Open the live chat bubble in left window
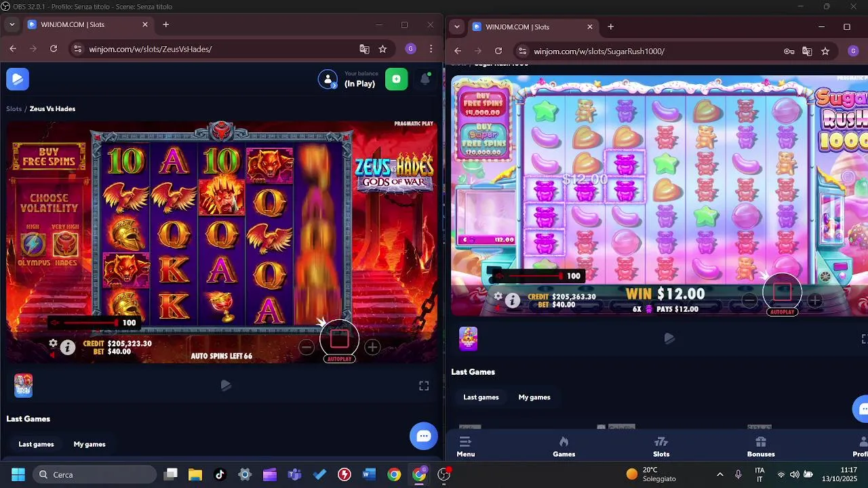 (x=424, y=436)
